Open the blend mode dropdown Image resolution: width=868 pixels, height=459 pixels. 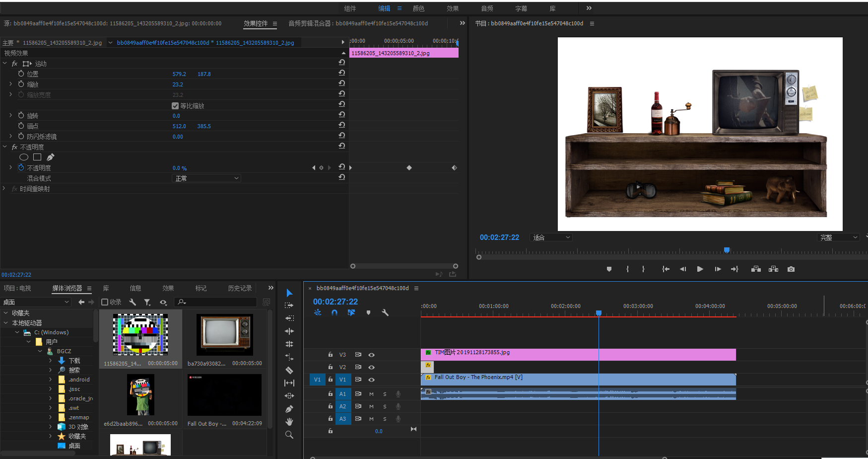206,178
